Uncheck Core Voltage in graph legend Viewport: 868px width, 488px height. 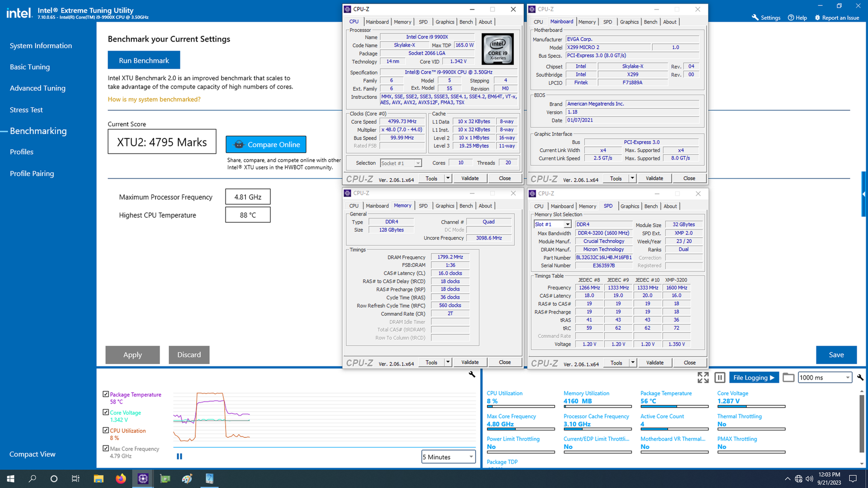coord(106,412)
